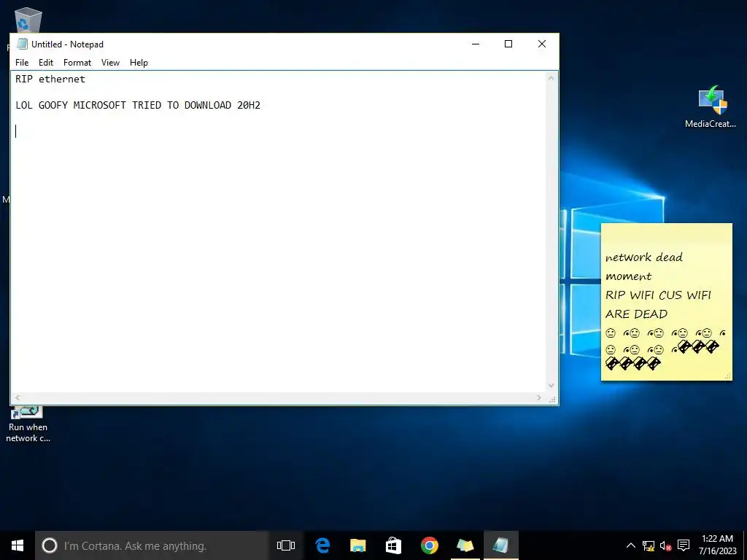Image resolution: width=747 pixels, height=560 pixels.
Task: Minimize the Notepad window
Action: click(x=476, y=44)
